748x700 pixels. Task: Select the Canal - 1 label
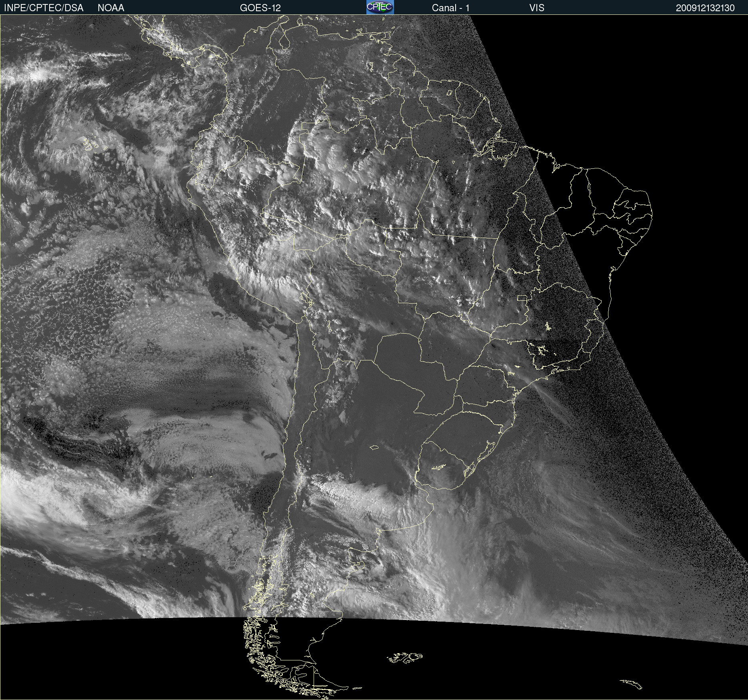point(451,8)
